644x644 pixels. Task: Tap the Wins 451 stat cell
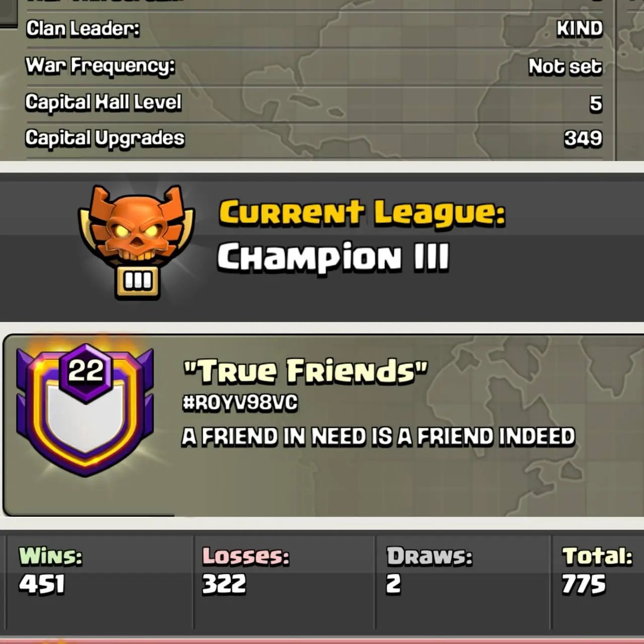pos(99,582)
